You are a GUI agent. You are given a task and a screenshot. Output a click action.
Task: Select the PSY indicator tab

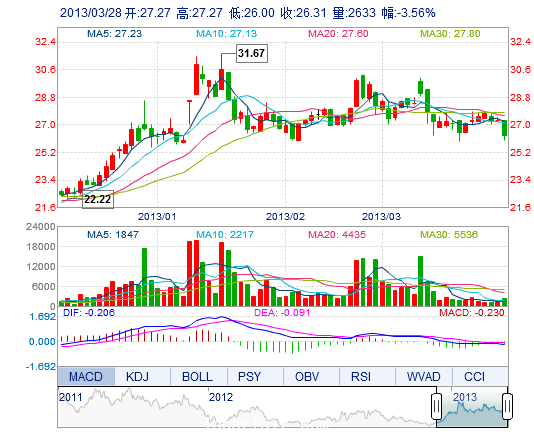(255, 376)
